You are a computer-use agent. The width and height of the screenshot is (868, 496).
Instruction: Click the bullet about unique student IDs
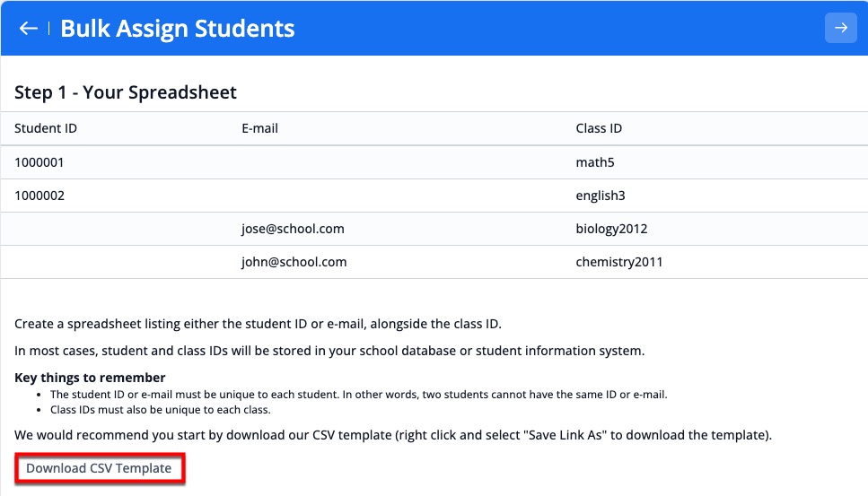click(x=359, y=395)
